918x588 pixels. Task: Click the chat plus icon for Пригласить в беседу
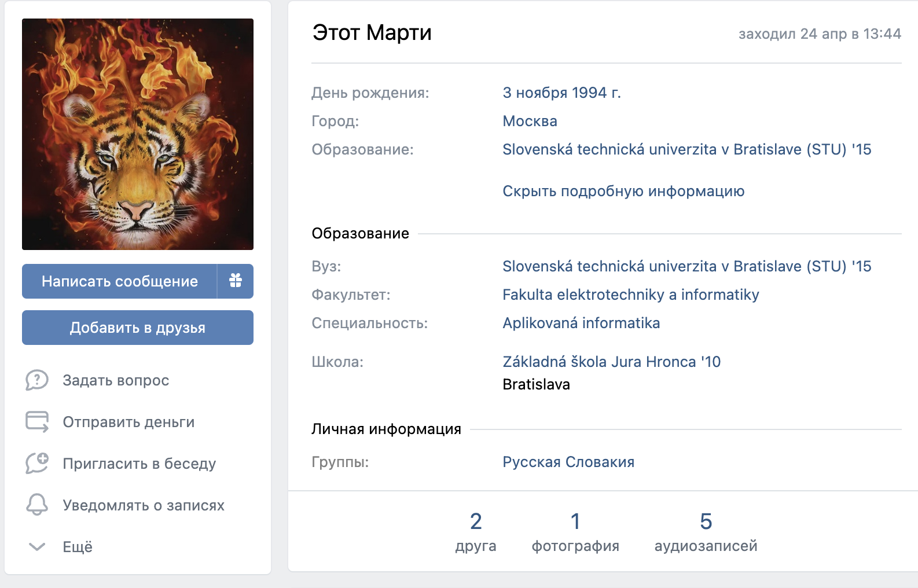[37, 464]
